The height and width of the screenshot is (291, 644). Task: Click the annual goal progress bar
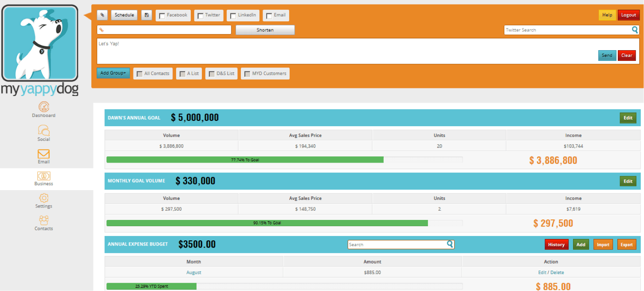click(284, 159)
